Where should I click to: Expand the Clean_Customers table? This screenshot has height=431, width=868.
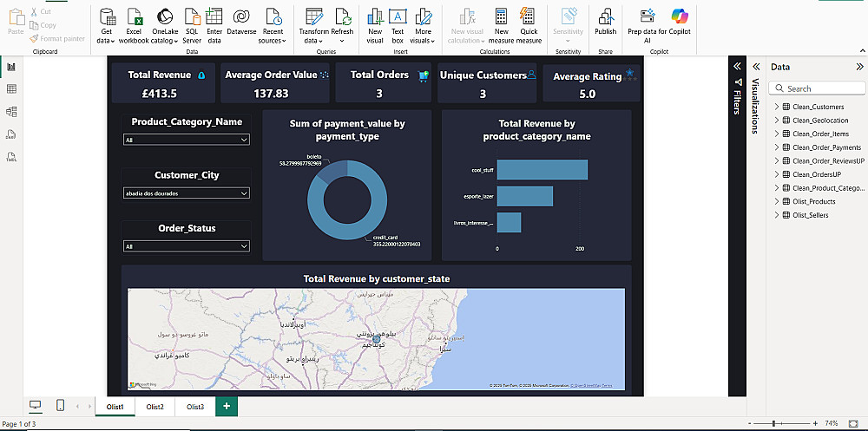[x=775, y=107]
